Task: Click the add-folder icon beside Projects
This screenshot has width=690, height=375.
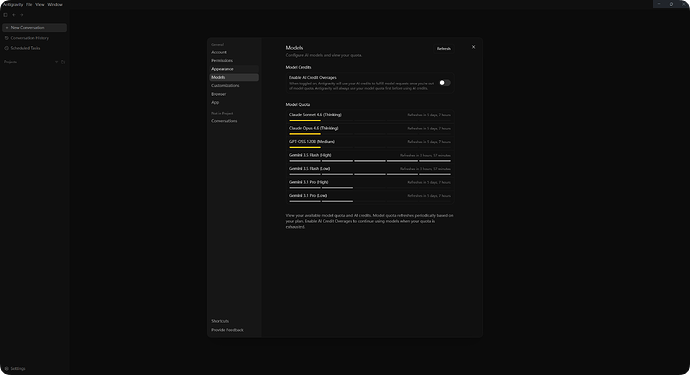Action: (63, 62)
